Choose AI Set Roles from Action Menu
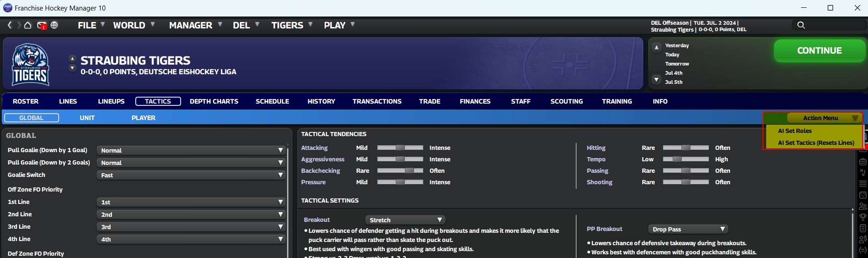Screen dimensions: 868x258 tap(795, 131)
